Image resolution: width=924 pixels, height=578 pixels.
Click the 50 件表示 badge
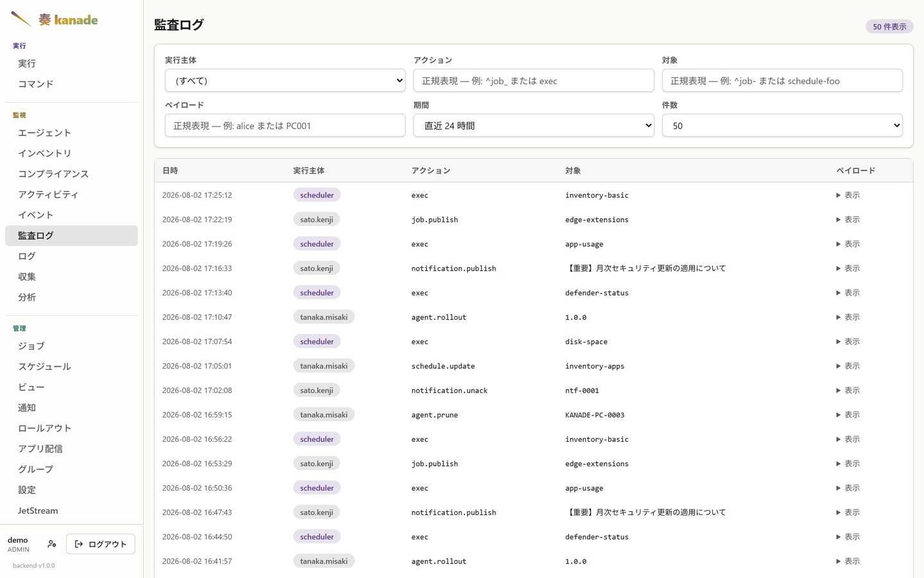tap(889, 26)
